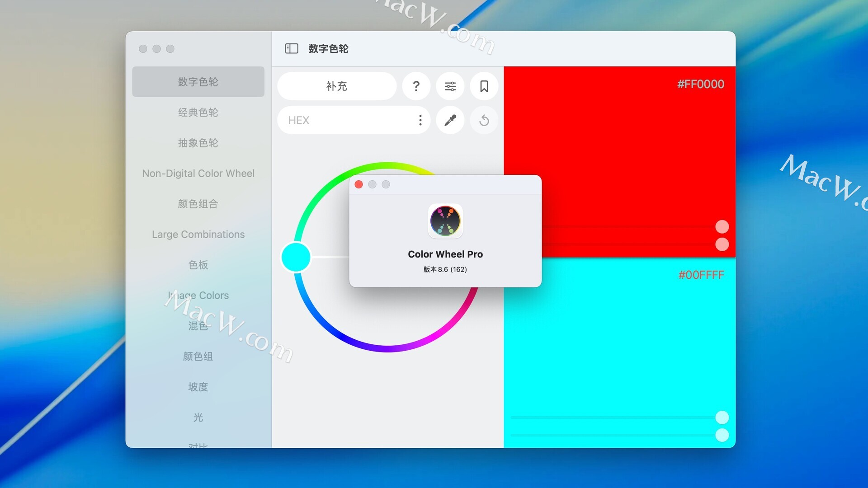Close the Color Wheel Pro about dialog

[x=359, y=184]
